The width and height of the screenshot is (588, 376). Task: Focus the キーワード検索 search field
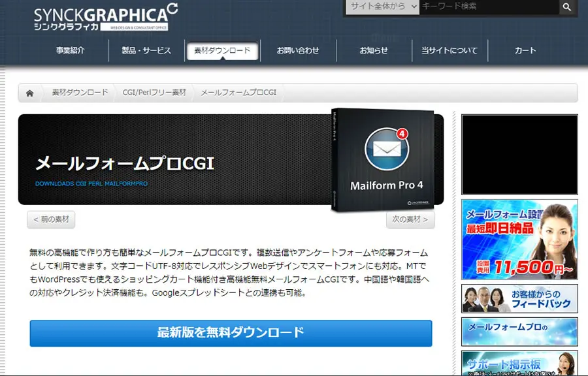click(489, 7)
